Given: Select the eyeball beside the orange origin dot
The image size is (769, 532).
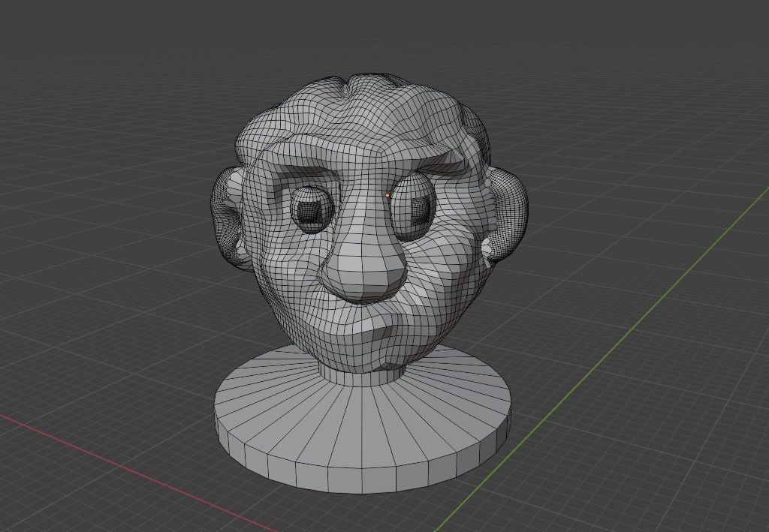Looking at the screenshot, I should 415,207.
